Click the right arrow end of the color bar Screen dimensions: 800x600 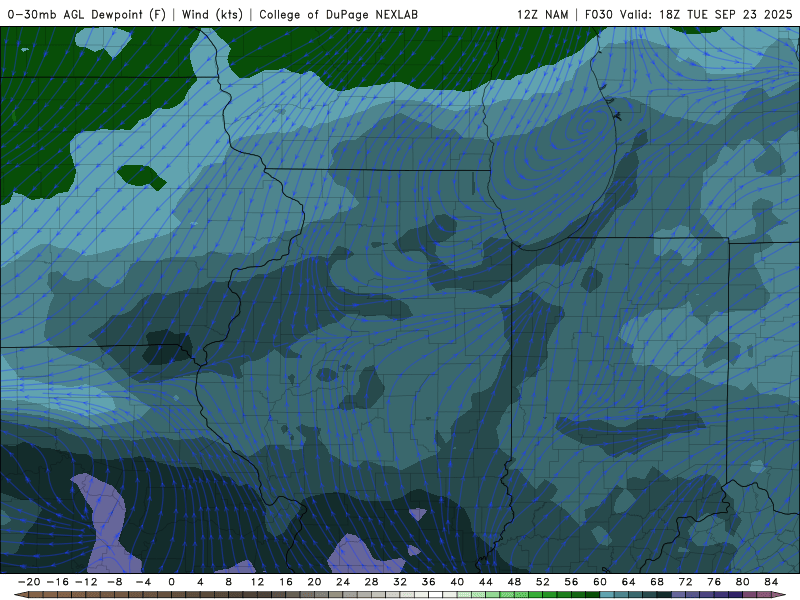[x=779, y=595]
